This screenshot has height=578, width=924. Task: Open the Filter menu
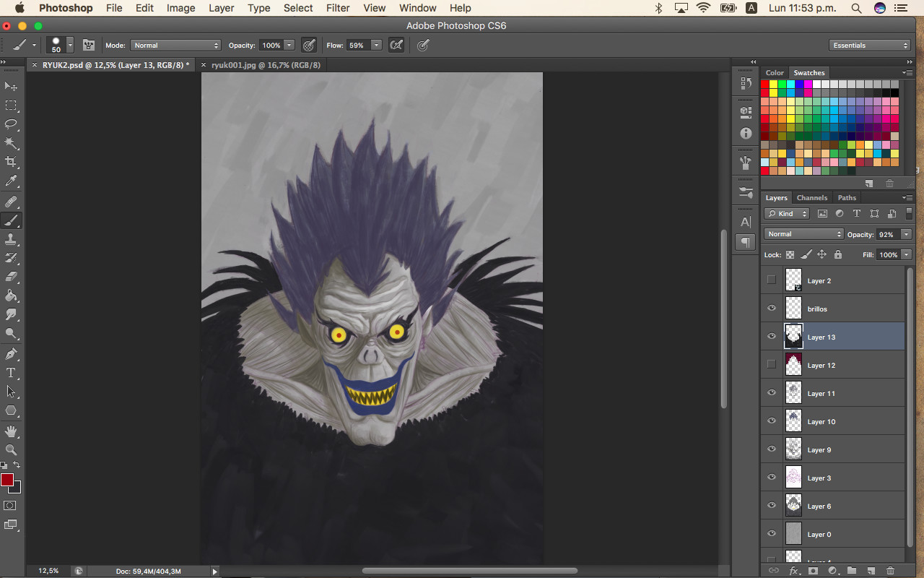point(338,8)
